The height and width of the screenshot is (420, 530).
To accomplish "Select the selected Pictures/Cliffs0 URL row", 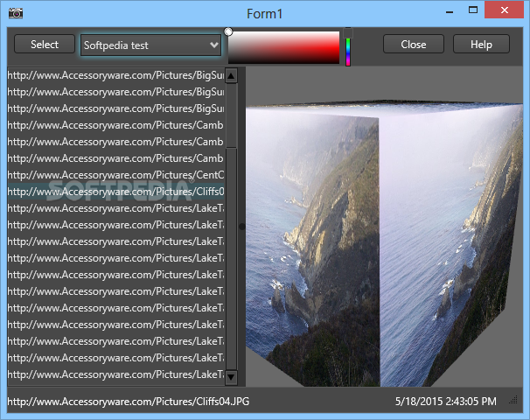I will point(115,192).
